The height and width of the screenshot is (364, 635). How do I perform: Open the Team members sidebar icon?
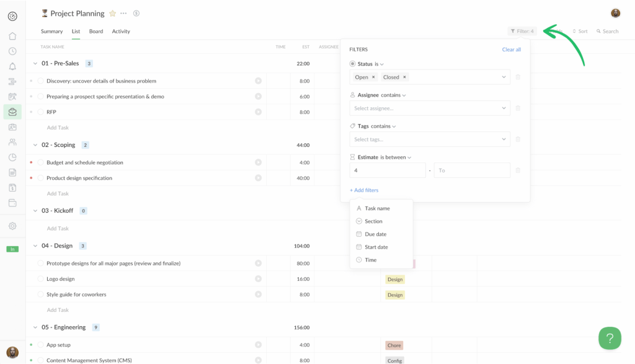click(12, 142)
